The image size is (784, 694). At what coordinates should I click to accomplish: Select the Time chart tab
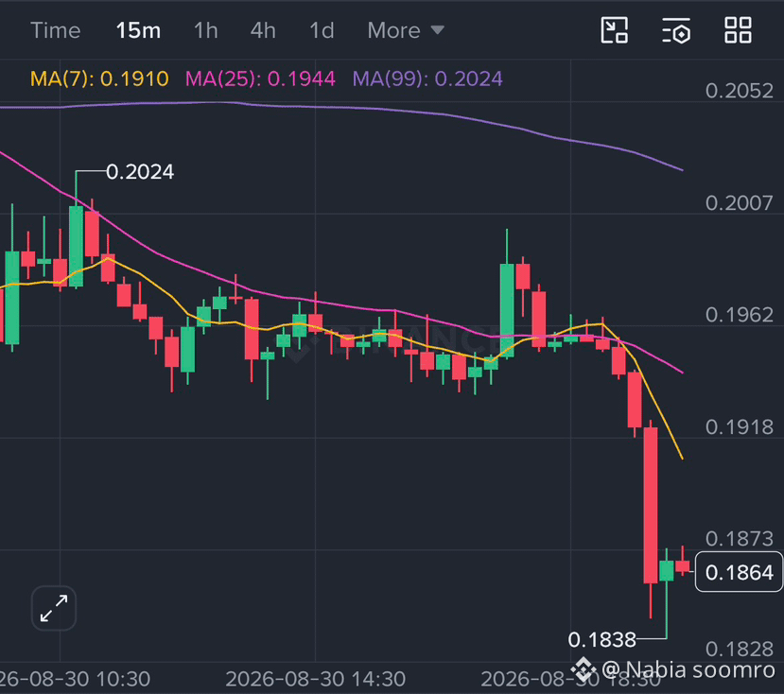(56, 30)
